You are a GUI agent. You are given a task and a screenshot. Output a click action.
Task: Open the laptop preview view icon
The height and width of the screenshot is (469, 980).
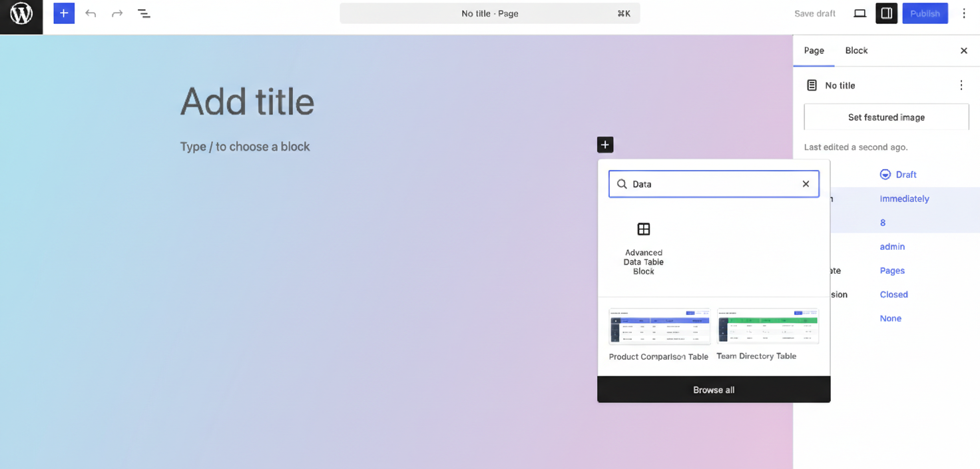tap(859, 13)
